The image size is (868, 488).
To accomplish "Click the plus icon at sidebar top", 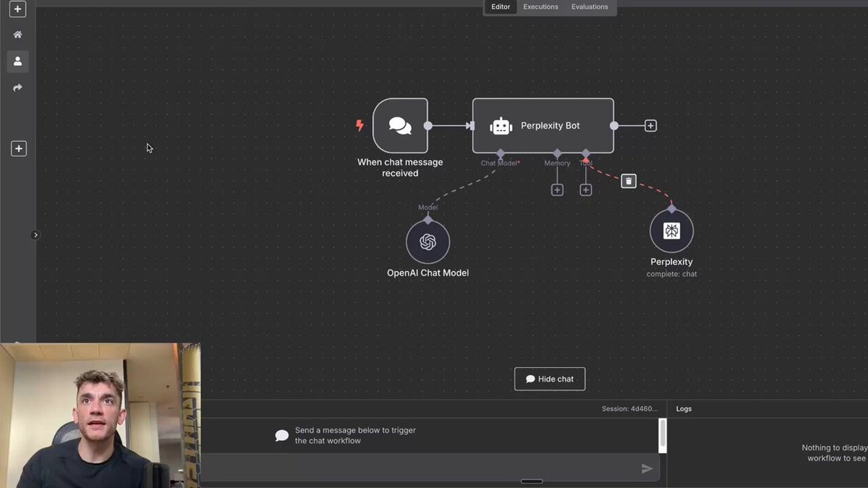I will tap(18, 9).
